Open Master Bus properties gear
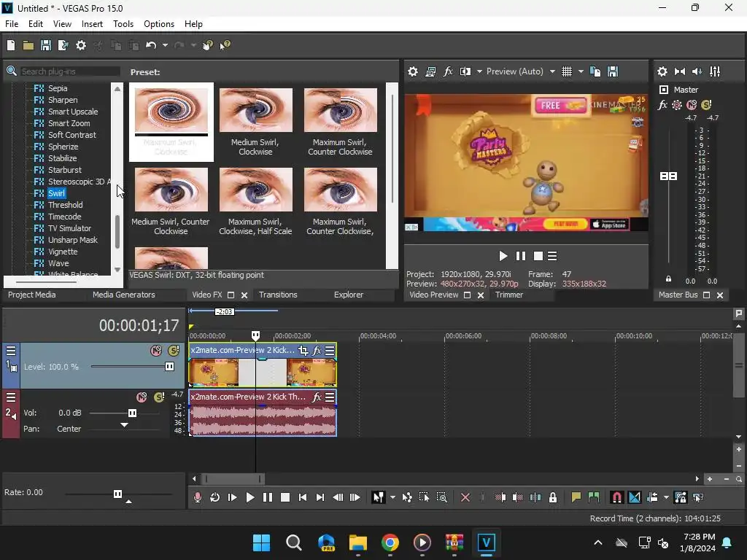Image resolution: width=747 pixels, height=560 pixels. (x=662, y=71)
